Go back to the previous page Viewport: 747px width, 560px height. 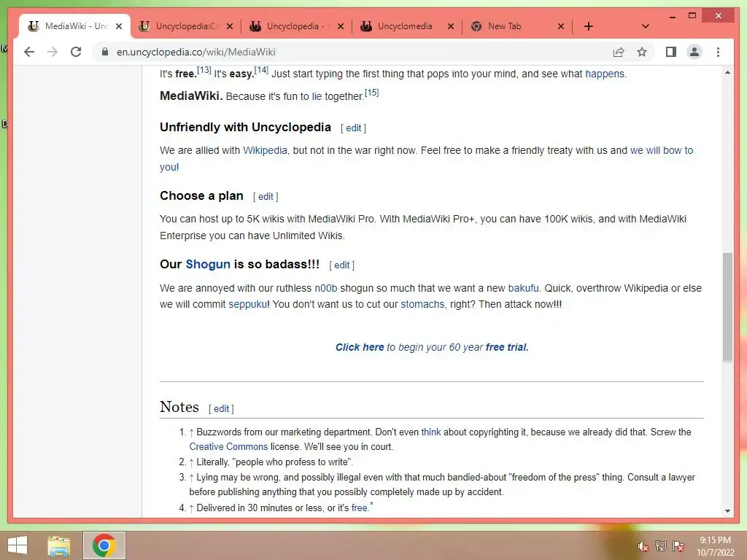click(29, 52)
